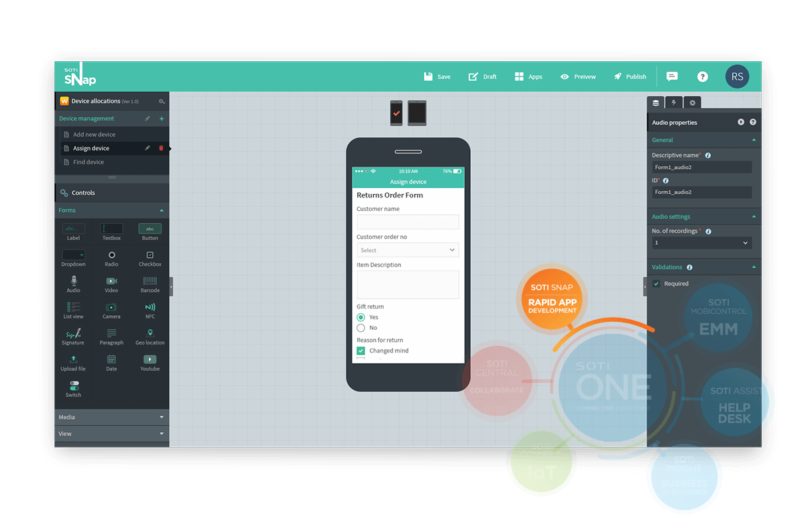Open the gear settings tab
Image resolution: width=798 pixels, height=532 pixels.
[x=692, y=102]
